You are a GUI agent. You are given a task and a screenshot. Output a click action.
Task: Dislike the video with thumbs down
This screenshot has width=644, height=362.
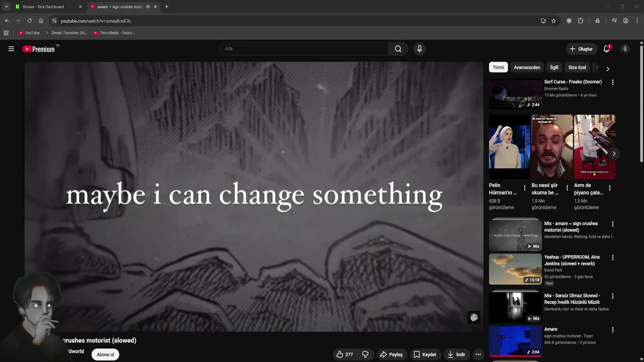(365, 354)
